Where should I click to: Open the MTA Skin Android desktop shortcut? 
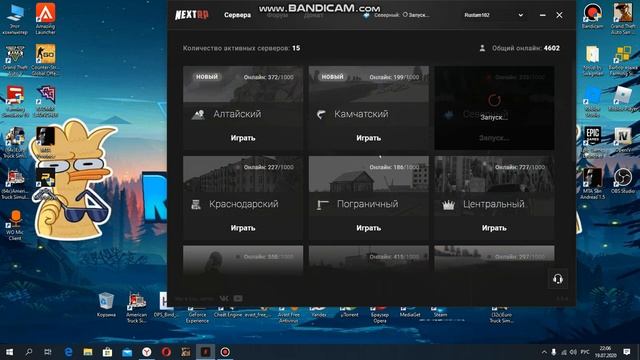(x=592, y=184)
